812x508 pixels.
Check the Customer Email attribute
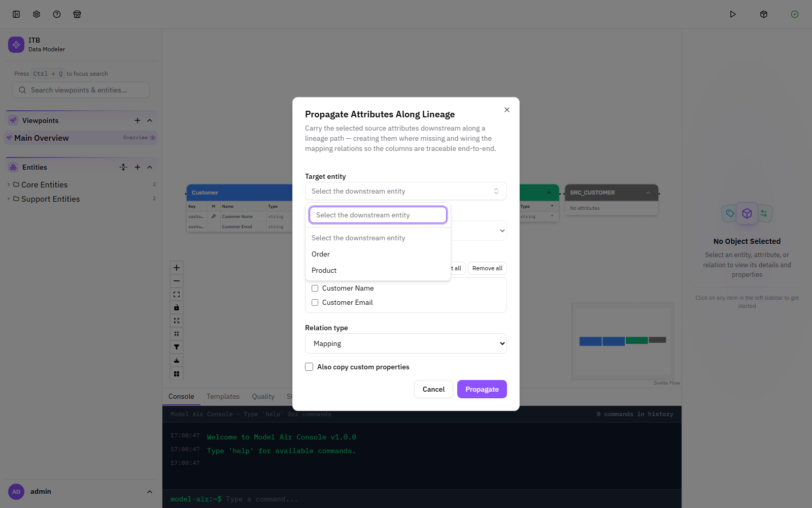(315, 302)
